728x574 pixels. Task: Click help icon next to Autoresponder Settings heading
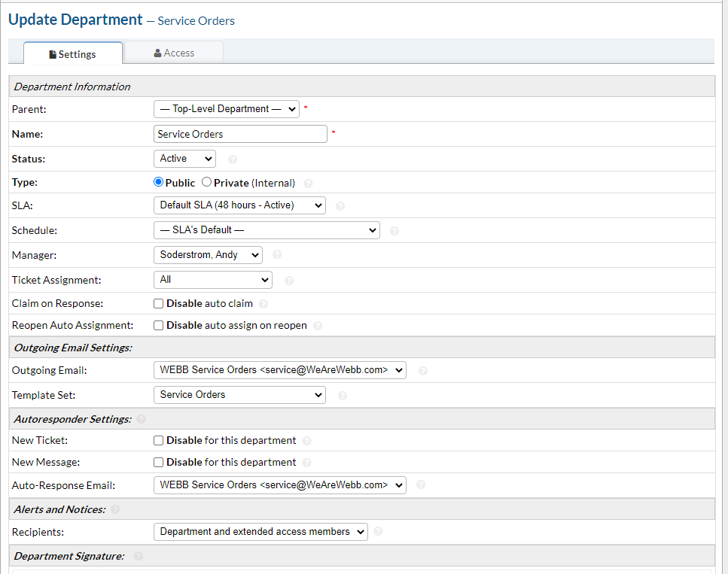point(141,419)
